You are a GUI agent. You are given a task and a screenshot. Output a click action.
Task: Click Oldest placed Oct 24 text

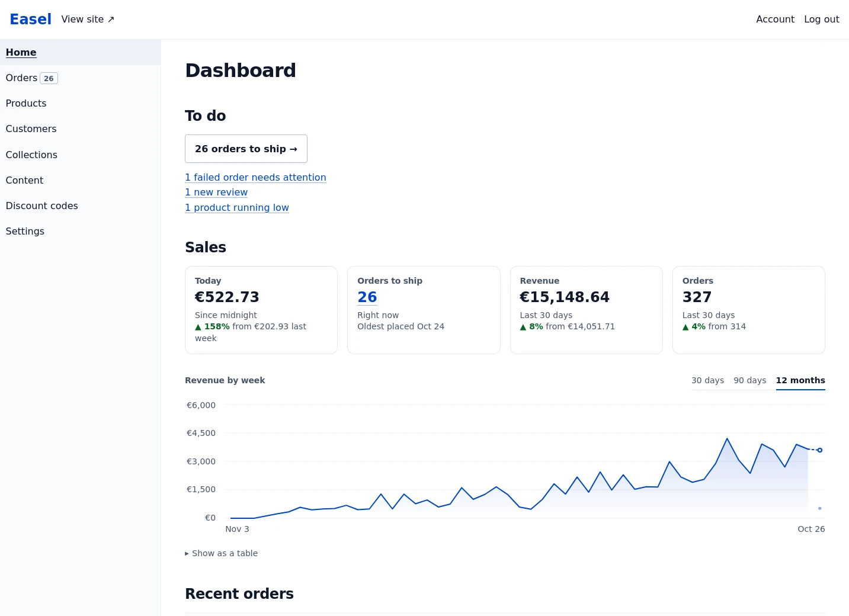401,326
